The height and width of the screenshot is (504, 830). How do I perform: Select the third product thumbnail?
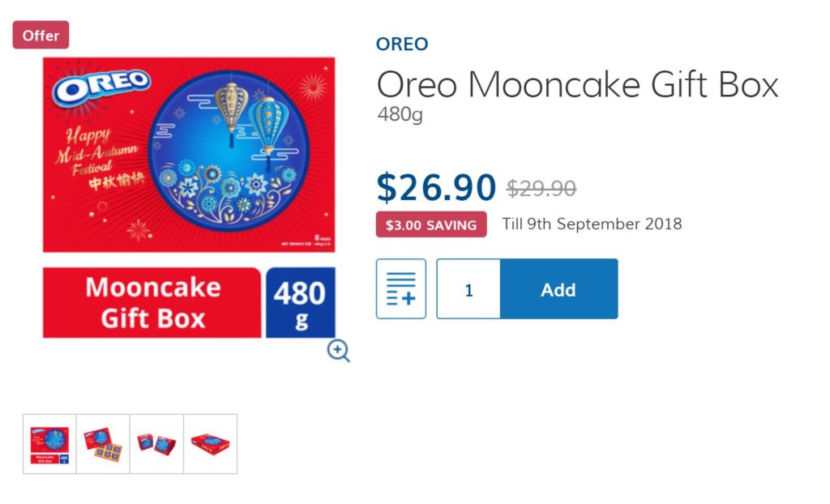(x=156, y=444)
